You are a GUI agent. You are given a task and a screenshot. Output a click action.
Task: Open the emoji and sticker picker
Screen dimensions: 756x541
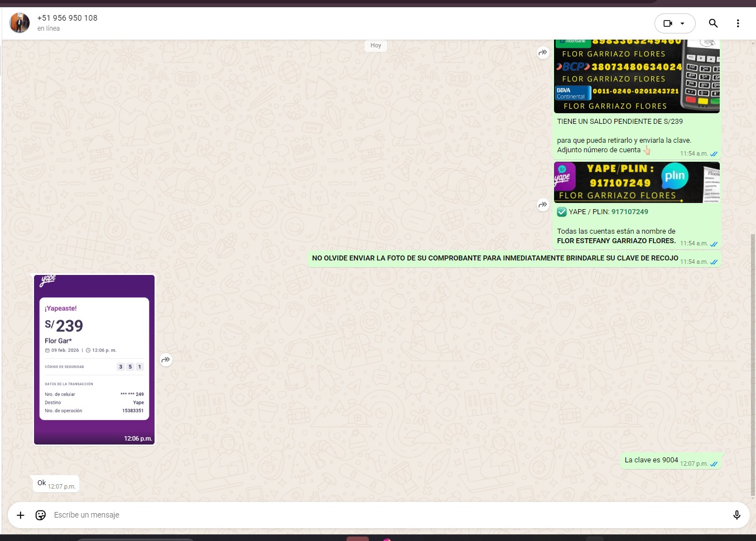click(41, 515)
